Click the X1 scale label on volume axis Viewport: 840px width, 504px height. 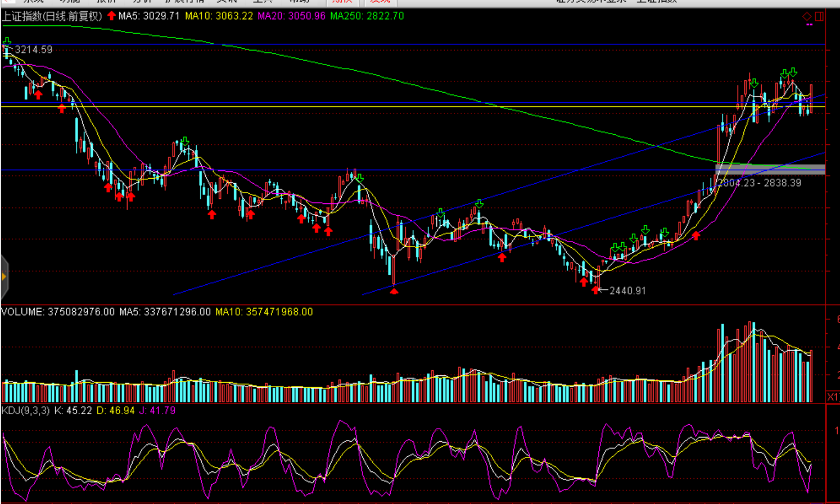pos(832,397)
